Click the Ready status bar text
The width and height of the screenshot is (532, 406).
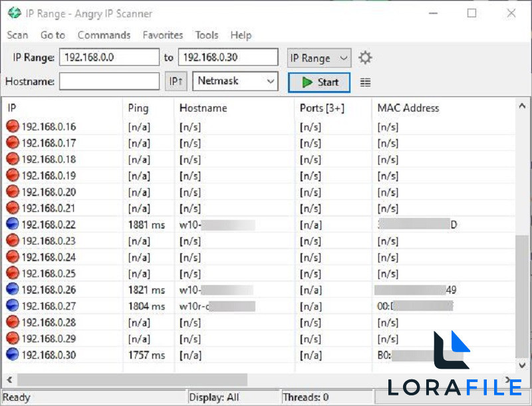(16, 397)
